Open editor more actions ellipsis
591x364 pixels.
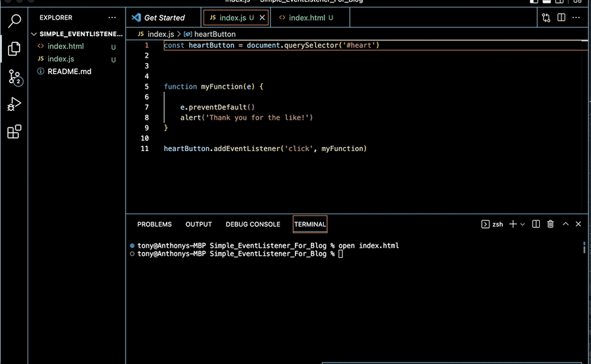pyautogui.click(x=576, y=17)
